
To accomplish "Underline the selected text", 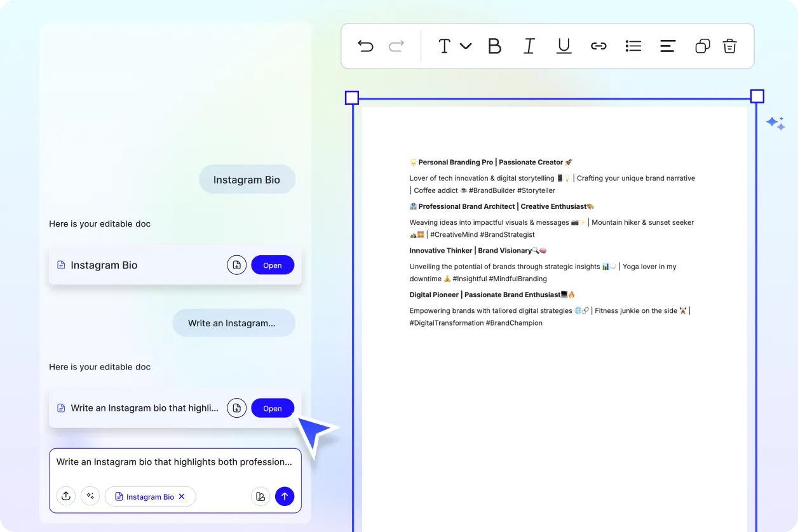I will (564, 46).
